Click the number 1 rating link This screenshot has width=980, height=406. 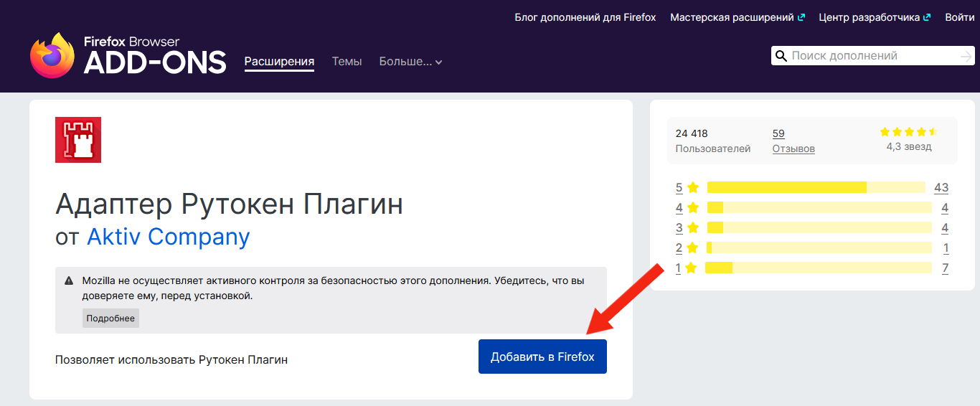678,268
